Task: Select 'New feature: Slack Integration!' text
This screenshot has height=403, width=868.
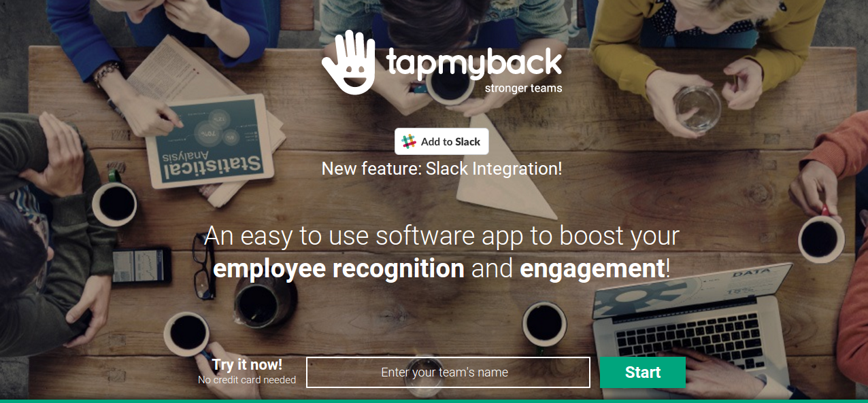Action: (441, 169)
